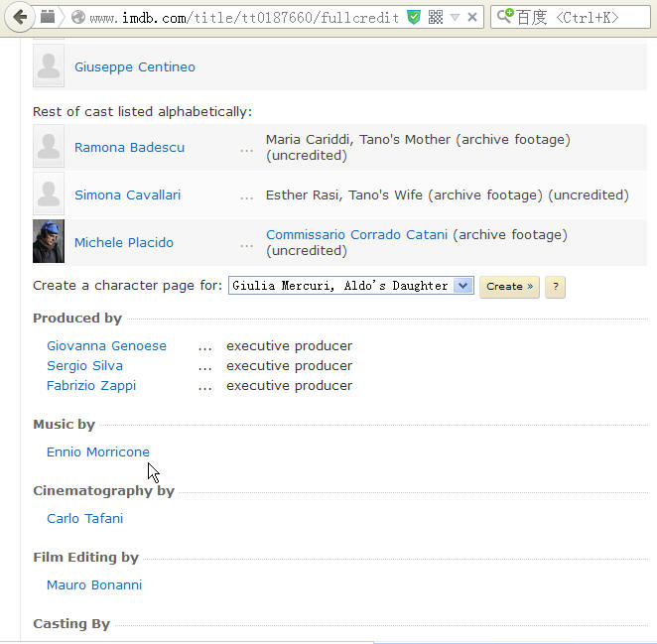Open Simona Cavallari's profile link
The height and width of the screenshot is (644, 657).
tap(127, 194)
